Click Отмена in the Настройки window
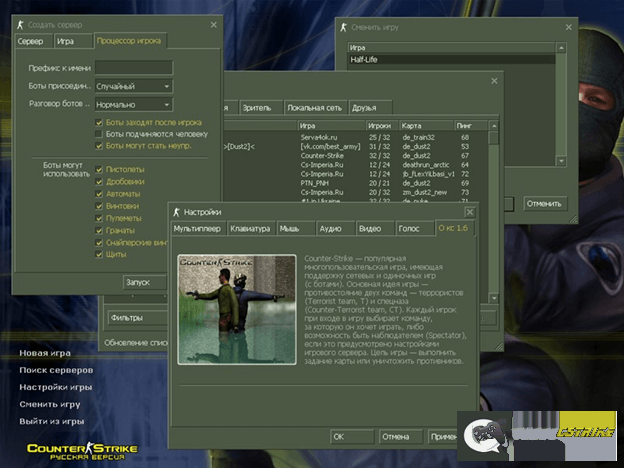624x468 pixels. (401, 437)
